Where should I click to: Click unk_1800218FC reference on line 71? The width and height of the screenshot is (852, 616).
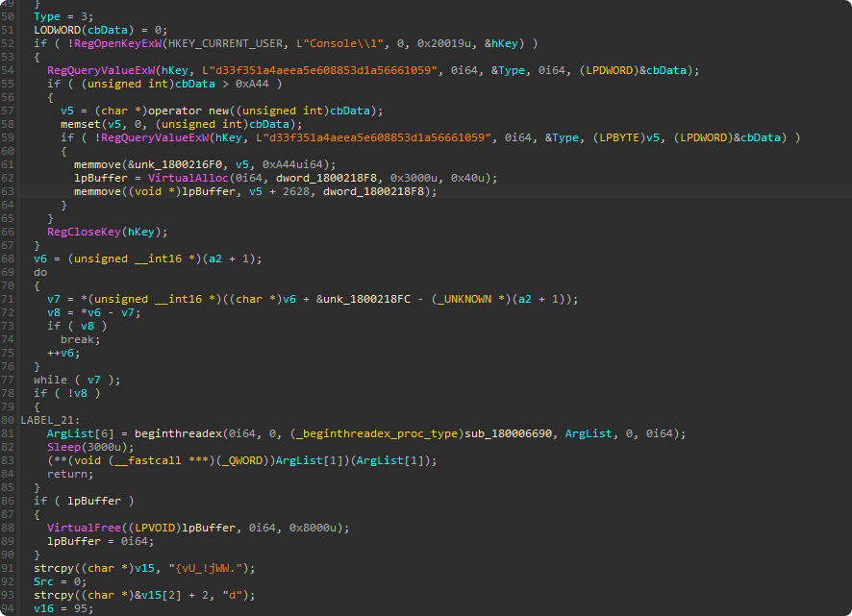pos(376,299)
